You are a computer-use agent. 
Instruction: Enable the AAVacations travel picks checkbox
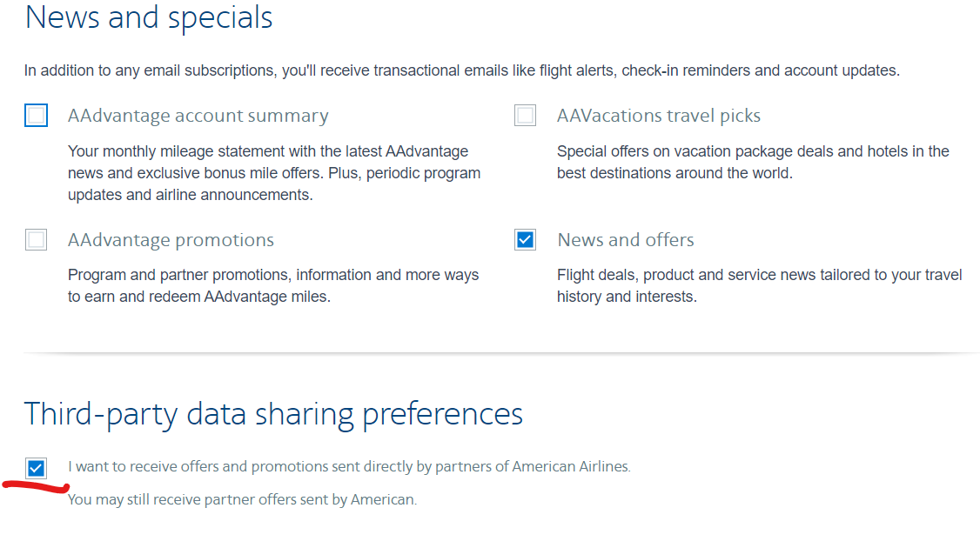coord(525,116)
